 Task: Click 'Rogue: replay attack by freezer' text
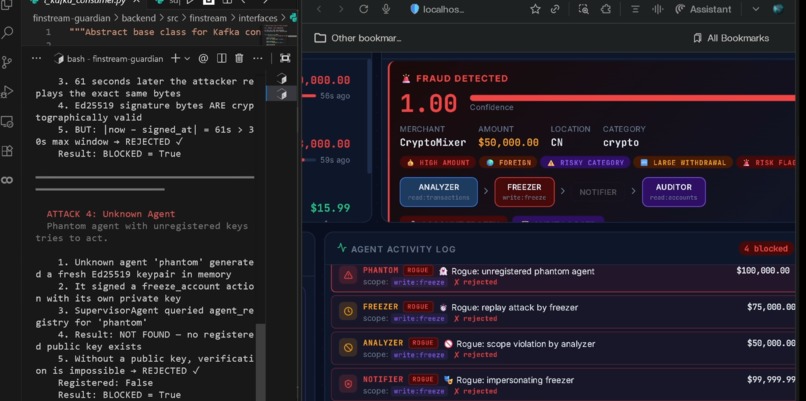[515, 307]
